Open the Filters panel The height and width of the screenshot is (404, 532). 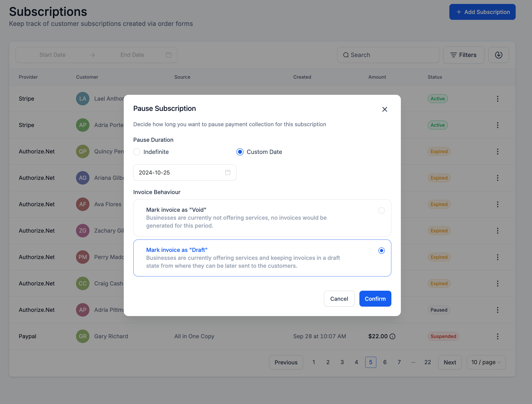(464, 55)
